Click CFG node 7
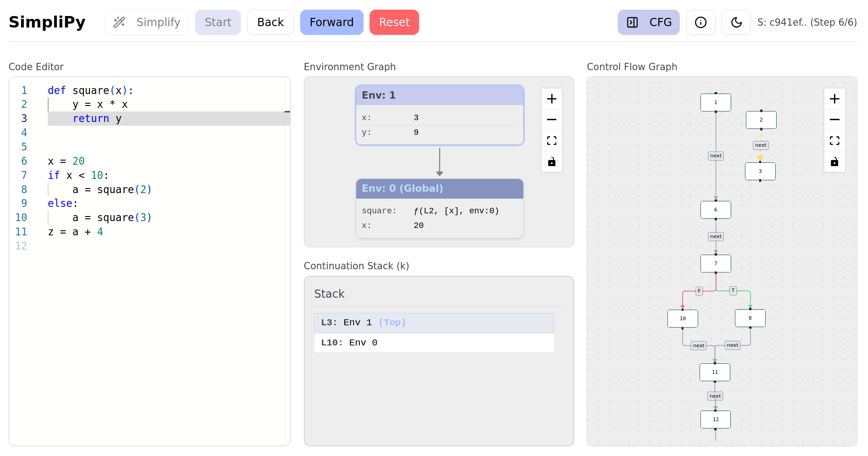The width and height of the screenshot is (868, 456). 715,264
